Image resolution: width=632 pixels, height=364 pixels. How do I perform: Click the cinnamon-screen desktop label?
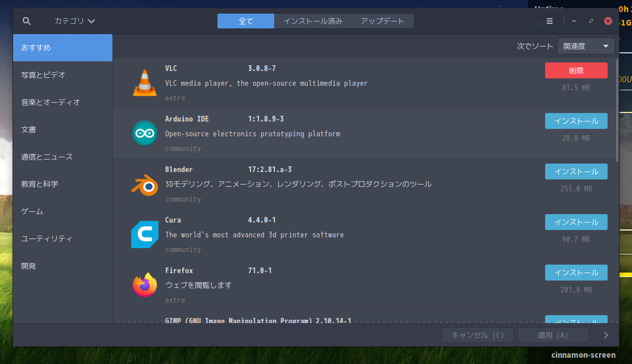coord(583,355)
